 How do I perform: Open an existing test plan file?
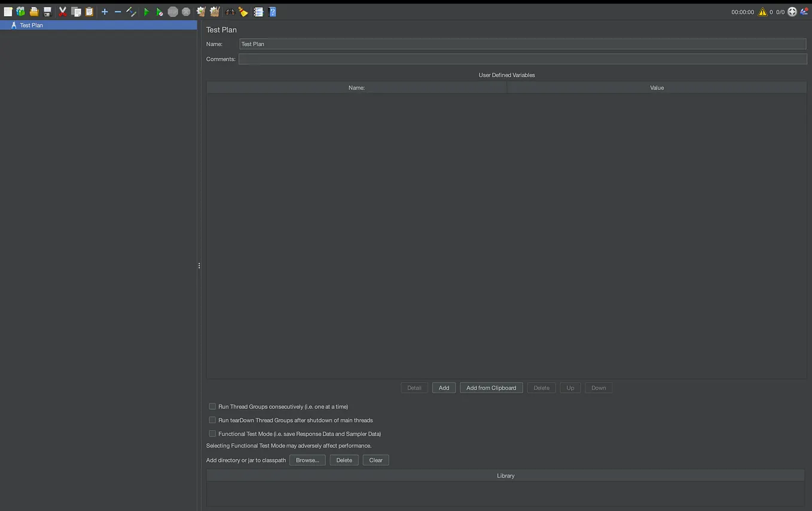click(x=33, y=11)
